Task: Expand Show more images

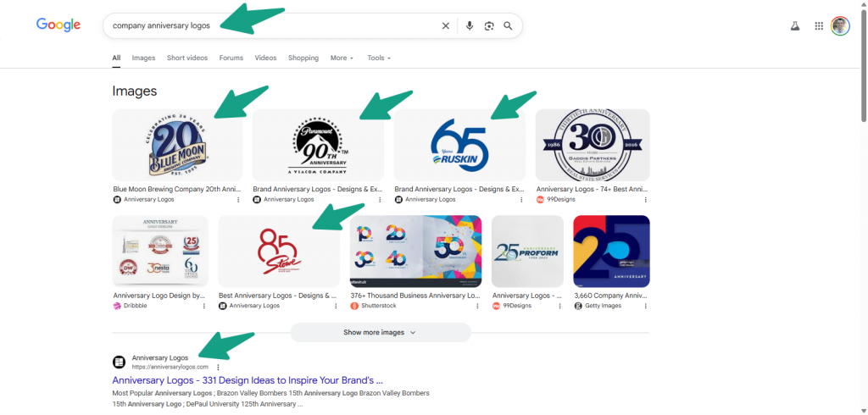Action: 381,333
